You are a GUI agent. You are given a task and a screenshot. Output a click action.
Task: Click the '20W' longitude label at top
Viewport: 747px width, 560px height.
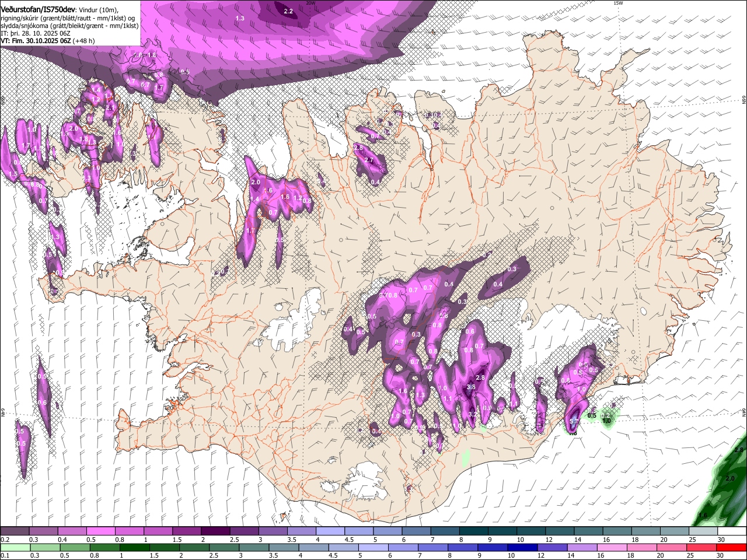pos(310,3)
